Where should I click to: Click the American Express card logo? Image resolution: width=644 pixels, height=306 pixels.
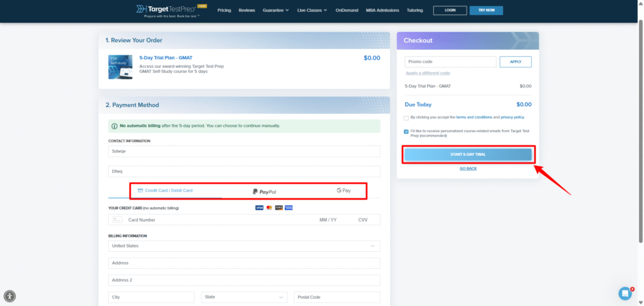[288, 208]
